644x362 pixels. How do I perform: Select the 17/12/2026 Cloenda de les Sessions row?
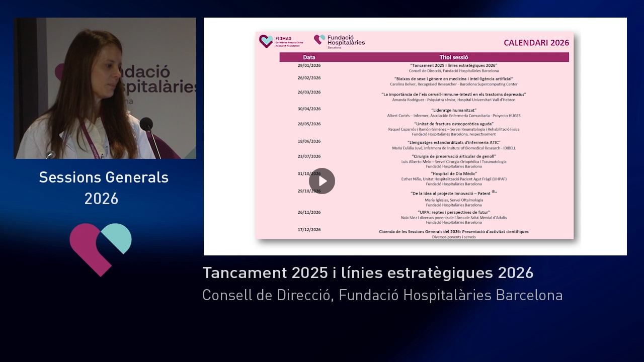(453, 232)
